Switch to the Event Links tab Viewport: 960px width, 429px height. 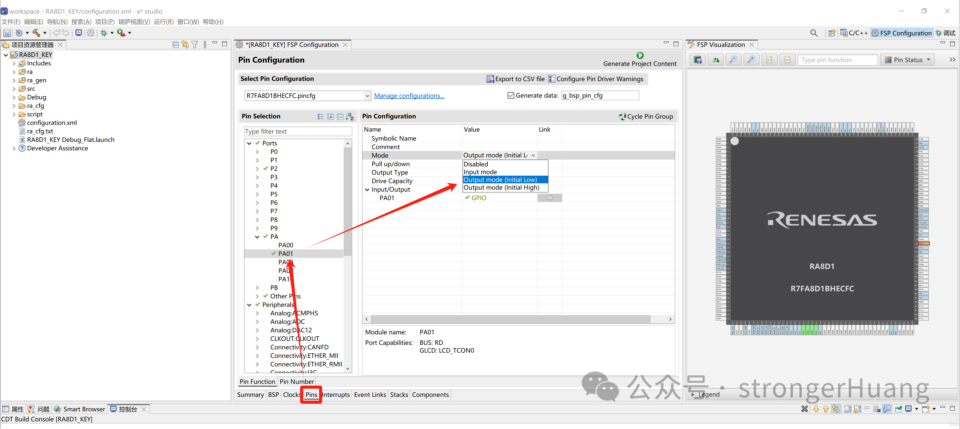click(x=370, y=395)
